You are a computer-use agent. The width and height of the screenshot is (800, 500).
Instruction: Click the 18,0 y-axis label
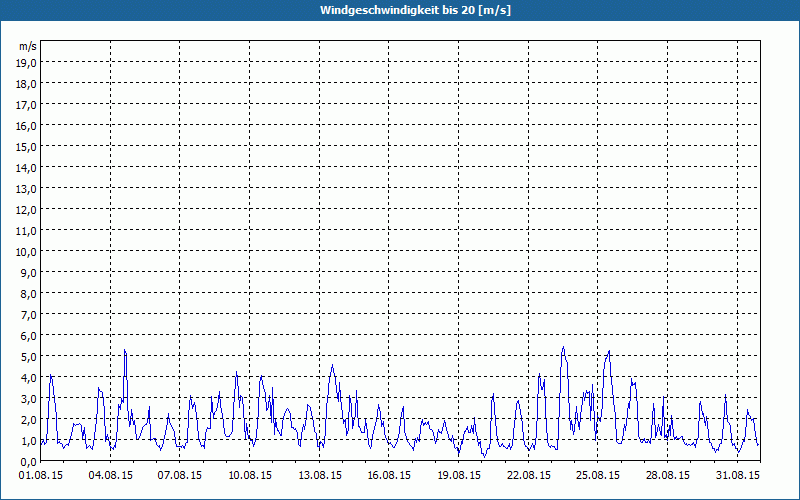click(x=28, y=84)
